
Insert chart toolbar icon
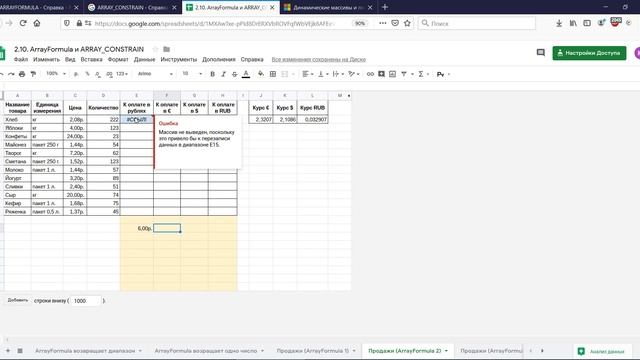pos(392,74)
